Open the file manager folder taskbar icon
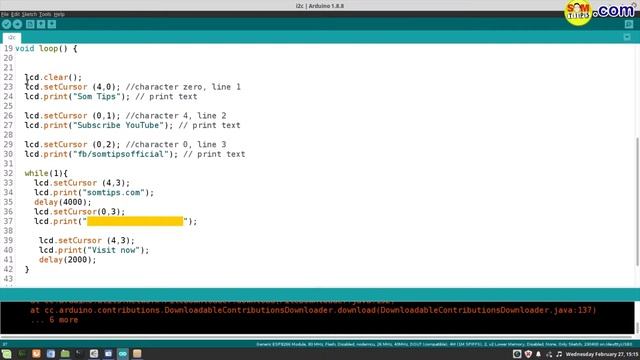 [x=65, y=354]
